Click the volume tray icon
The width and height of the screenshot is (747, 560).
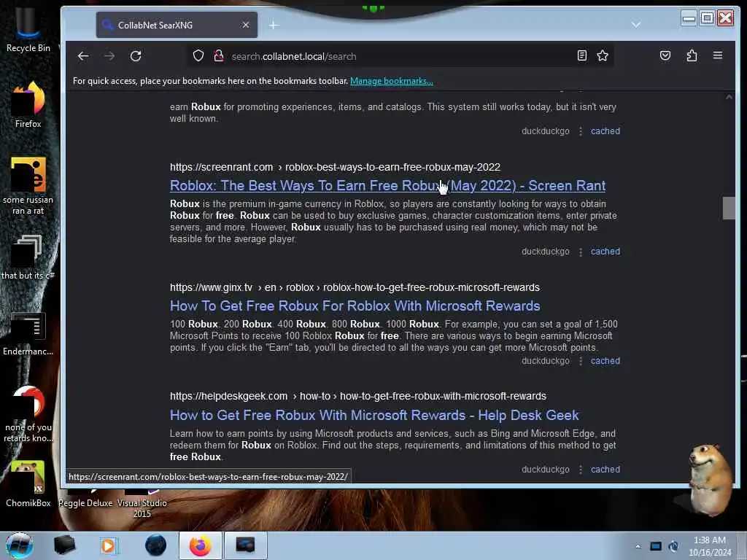673,546
